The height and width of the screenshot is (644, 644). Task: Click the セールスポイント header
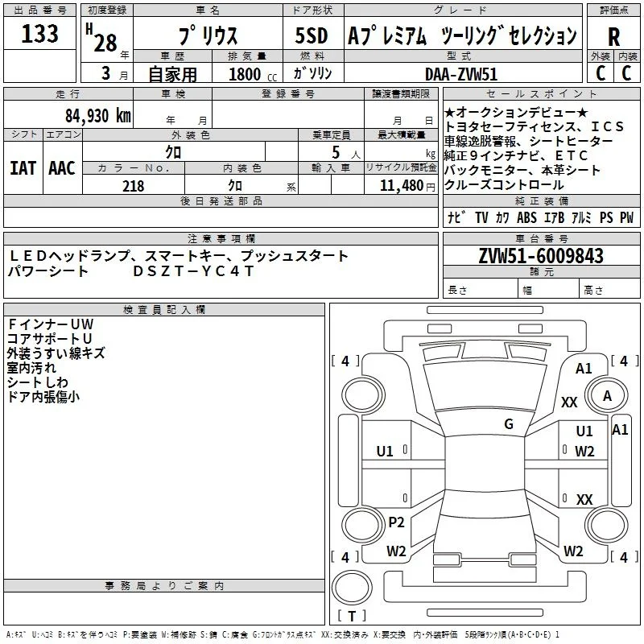point(541,93)
